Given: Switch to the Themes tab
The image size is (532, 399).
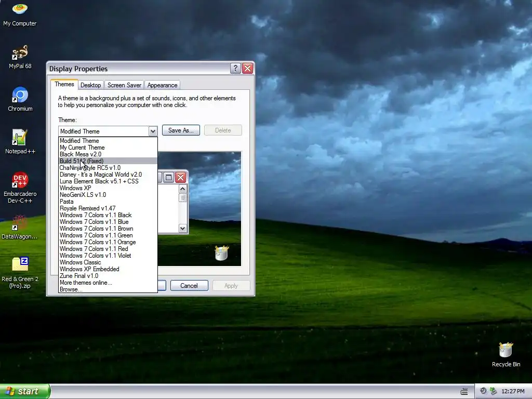Looking at the screenshot, I should [x=64, y=85].
